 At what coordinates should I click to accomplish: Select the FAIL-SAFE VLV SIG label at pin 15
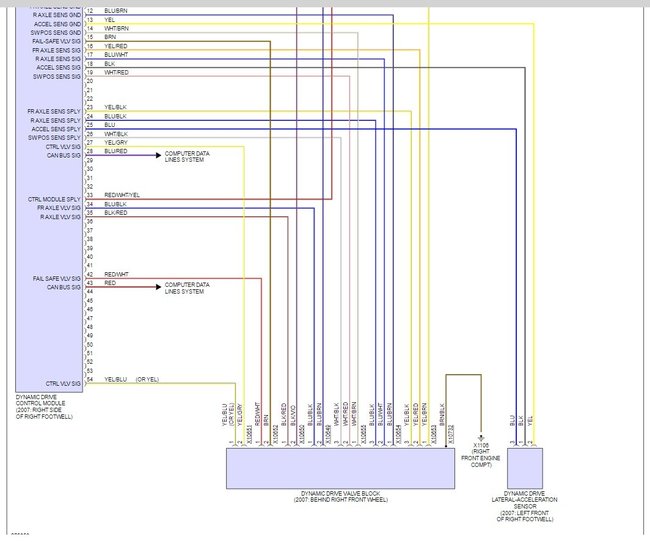[x=56, y=41]
